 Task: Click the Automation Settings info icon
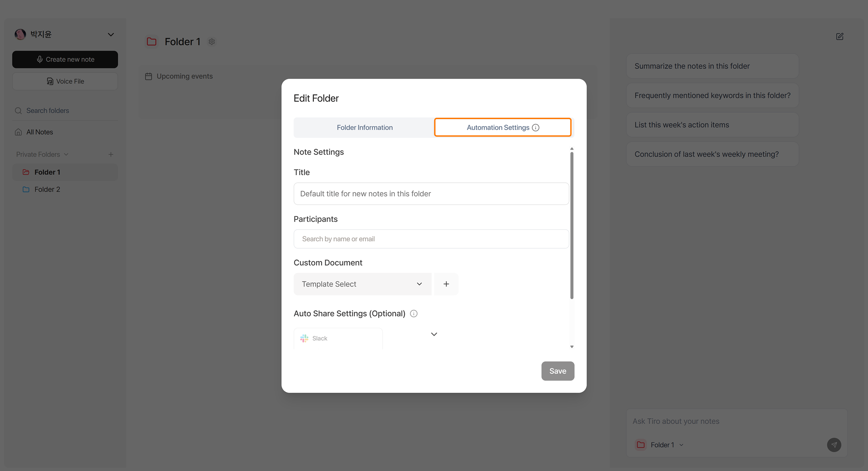535,128
